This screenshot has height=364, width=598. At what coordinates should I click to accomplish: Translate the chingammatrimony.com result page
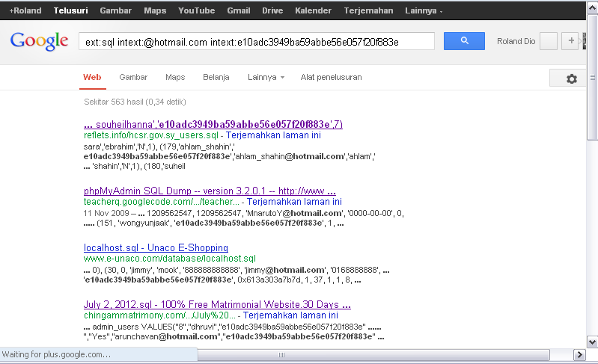pyautogui.click(x=290, y=315)
